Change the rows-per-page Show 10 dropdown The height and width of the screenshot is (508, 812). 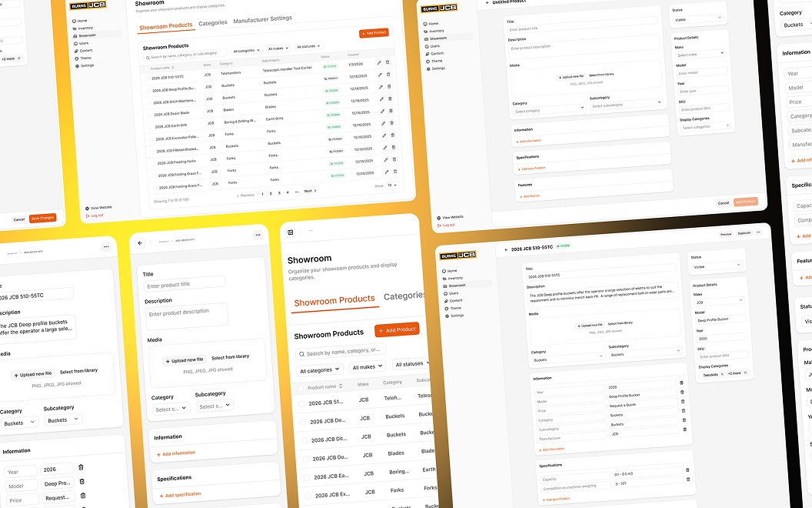click(392, 185)
